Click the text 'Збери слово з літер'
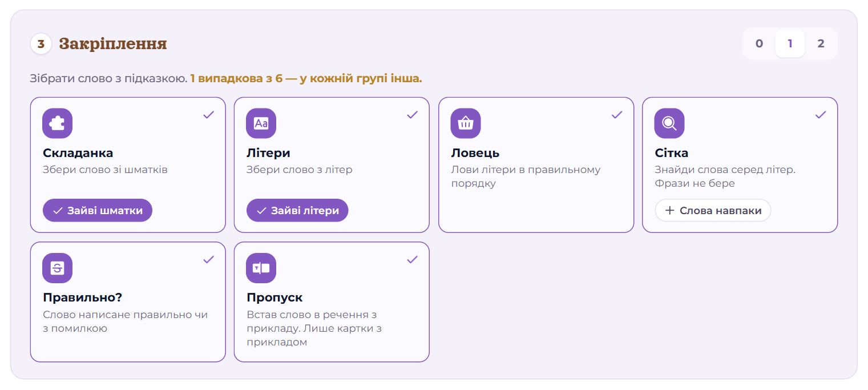Viewport: 868px width, 390px height. [x=300, y=170]
